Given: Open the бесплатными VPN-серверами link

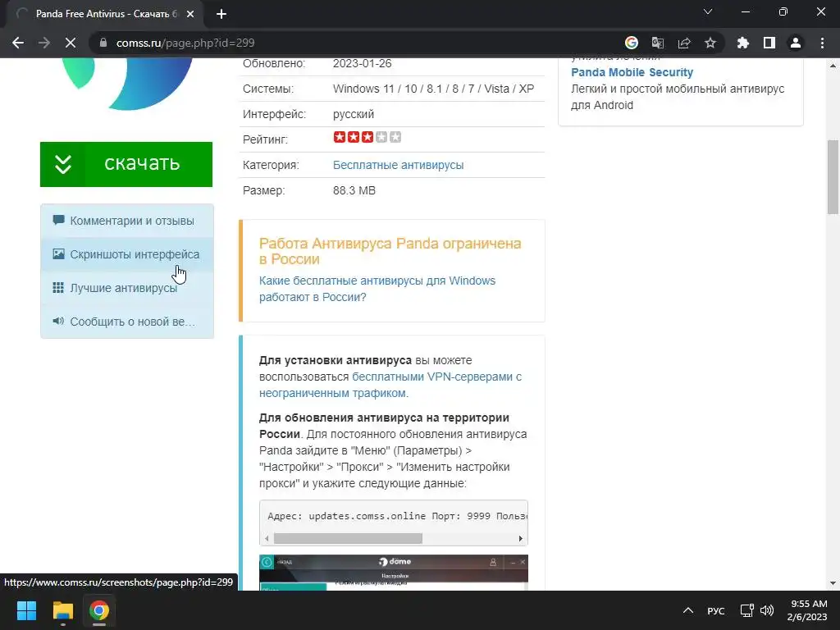Looking at the screenshot, I should click(390, 385).
